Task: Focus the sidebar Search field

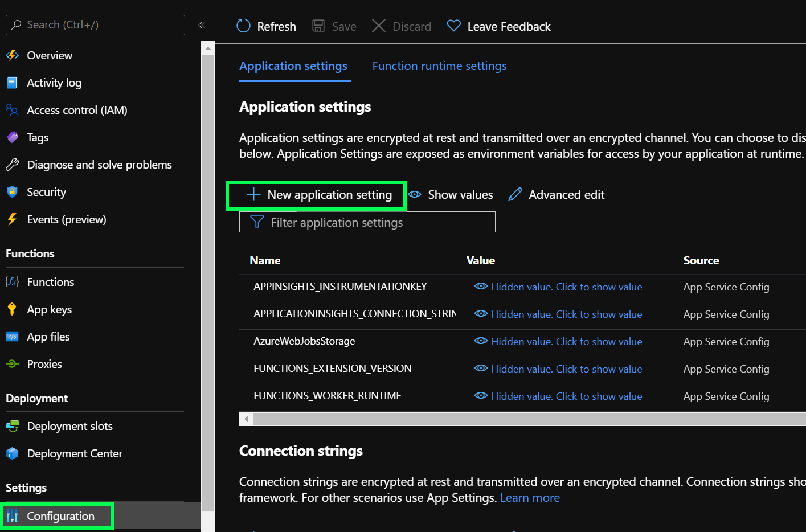Action: pos(95,25)
